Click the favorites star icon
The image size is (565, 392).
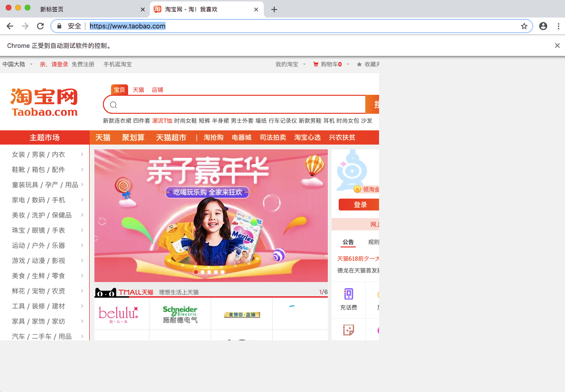point(360,64)
